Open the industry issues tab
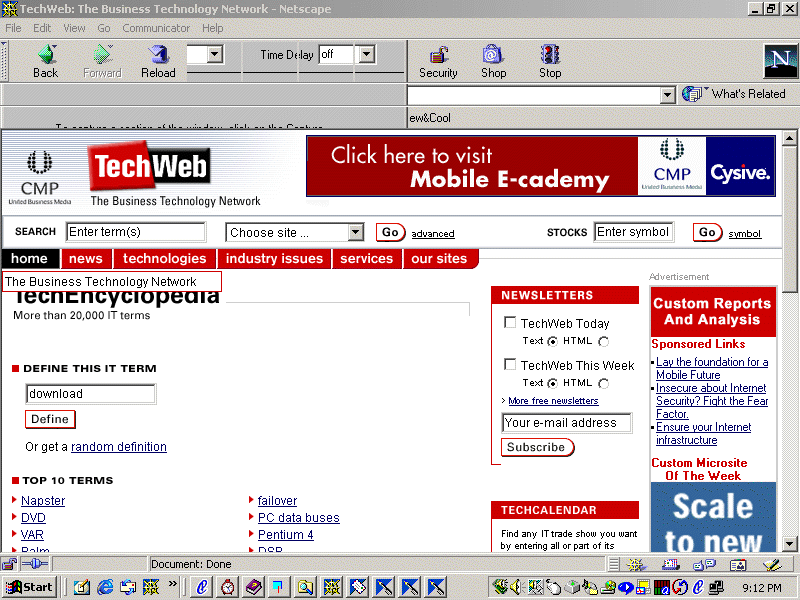The image size is (800, 600). click(274, 259)
